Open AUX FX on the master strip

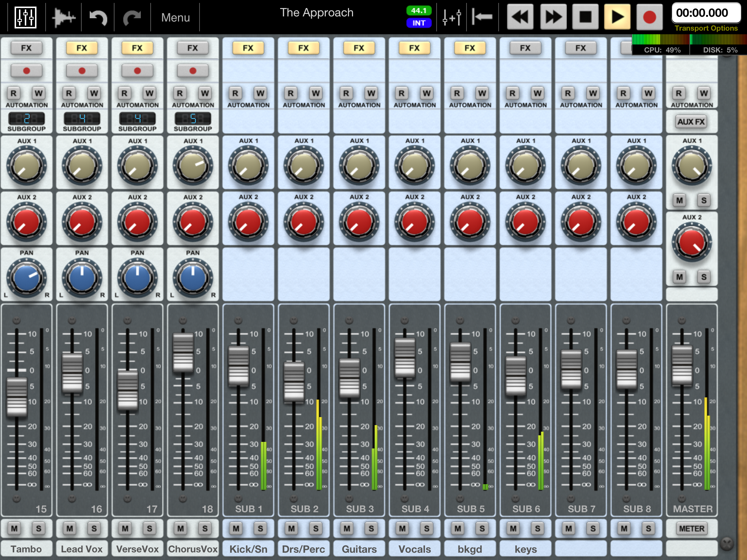(691, 122)
